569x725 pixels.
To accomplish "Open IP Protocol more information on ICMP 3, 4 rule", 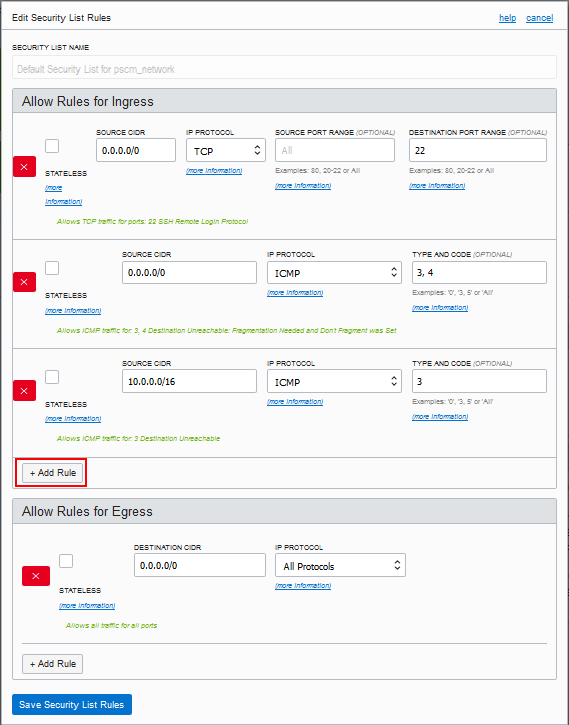I will pyautogui.click(x=295, y=293).
